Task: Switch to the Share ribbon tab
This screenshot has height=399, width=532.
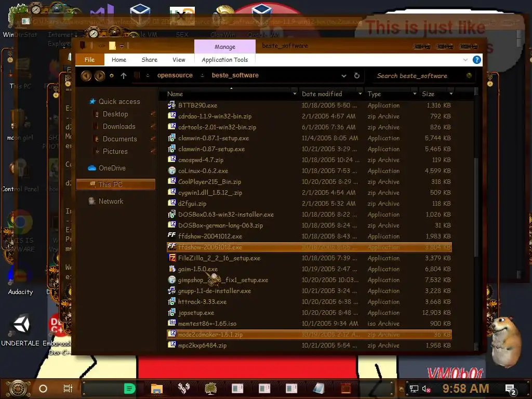Action: coord(149,60)
